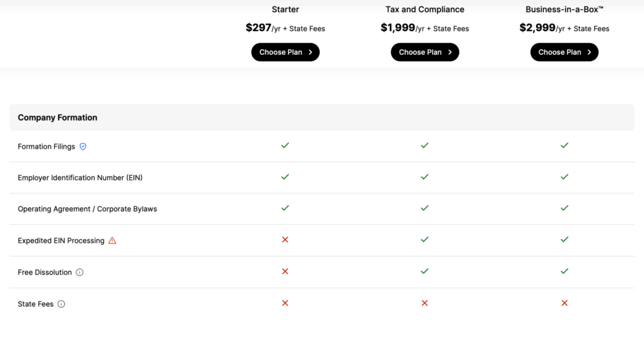Click the info icon next to State Fees

point(61,304)
